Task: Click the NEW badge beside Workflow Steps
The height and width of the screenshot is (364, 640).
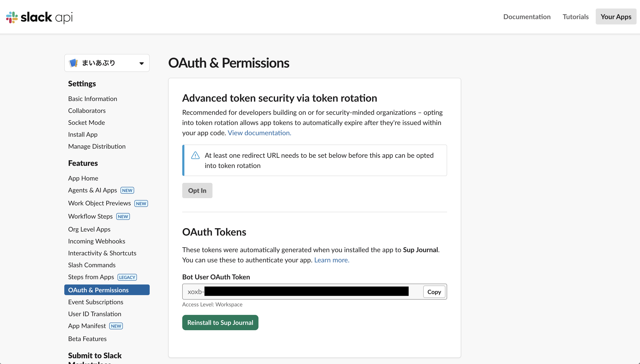Action: tap(123, 216)
